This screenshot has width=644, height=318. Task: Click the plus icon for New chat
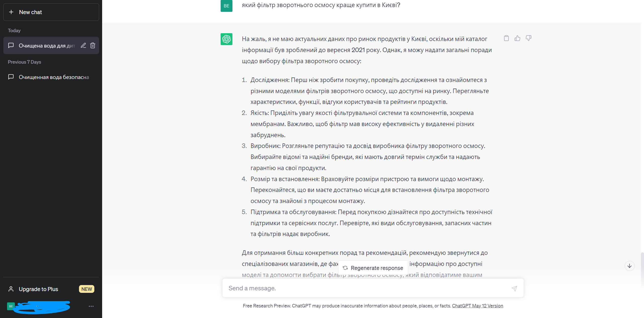pyautogui.click(x=11, y=12)
